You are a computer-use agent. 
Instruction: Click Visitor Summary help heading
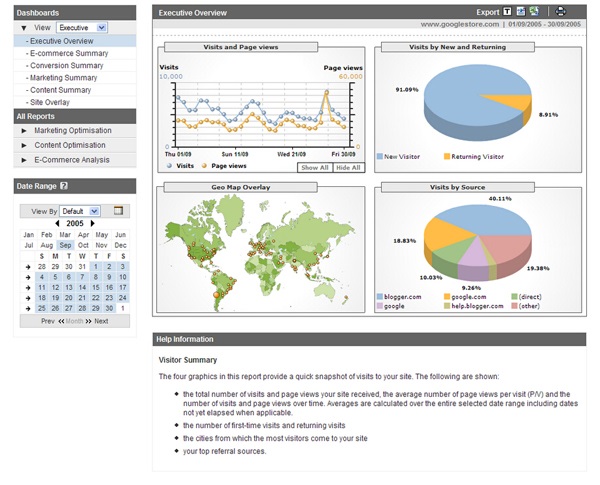(x=188, y=360)
